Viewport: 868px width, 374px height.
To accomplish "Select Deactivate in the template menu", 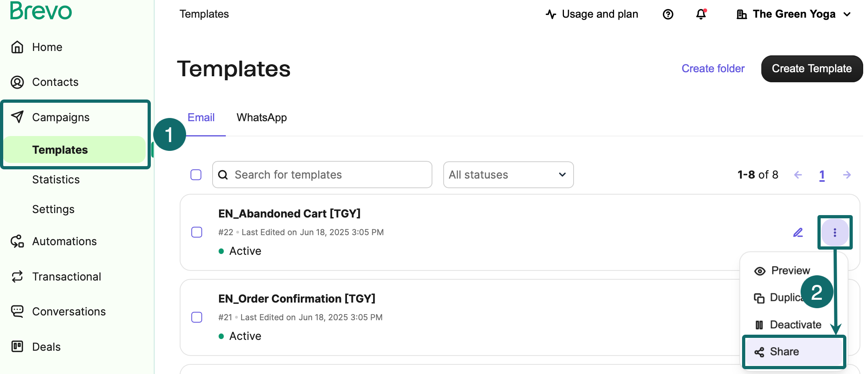I will pyautogui.click(x=795, y=325).
